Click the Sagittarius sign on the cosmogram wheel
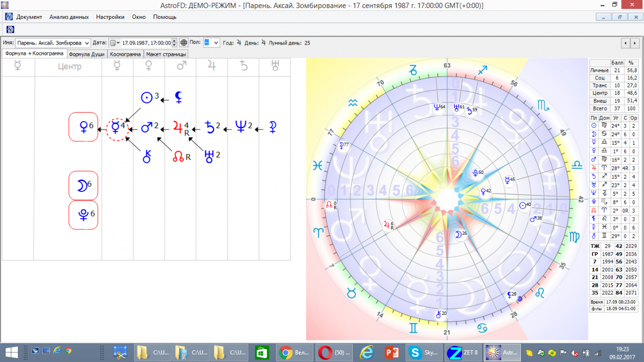The width and height of the screenshot is (644, 362). point(483,69)
